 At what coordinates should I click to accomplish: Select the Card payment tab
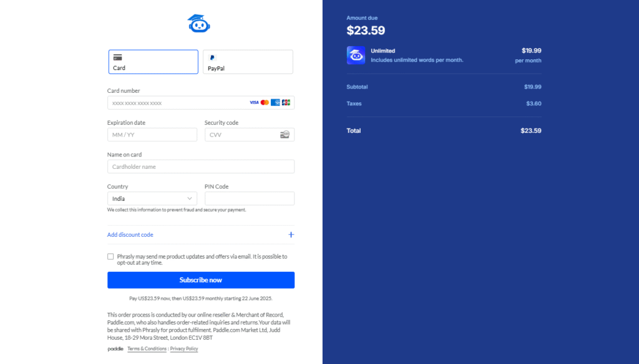(154, 62)
